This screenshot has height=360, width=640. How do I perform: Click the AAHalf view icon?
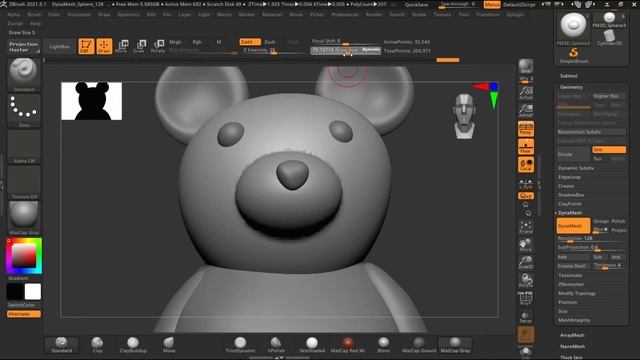click(x=526, y=111)
